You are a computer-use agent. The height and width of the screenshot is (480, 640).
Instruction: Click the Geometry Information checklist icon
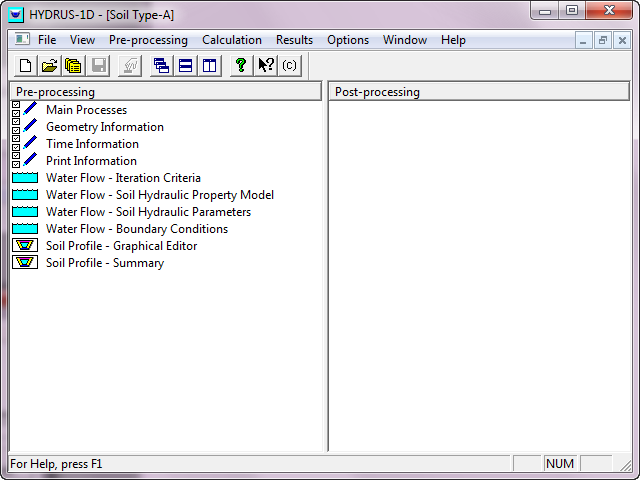pyautogui.click(x=24, y=127)
